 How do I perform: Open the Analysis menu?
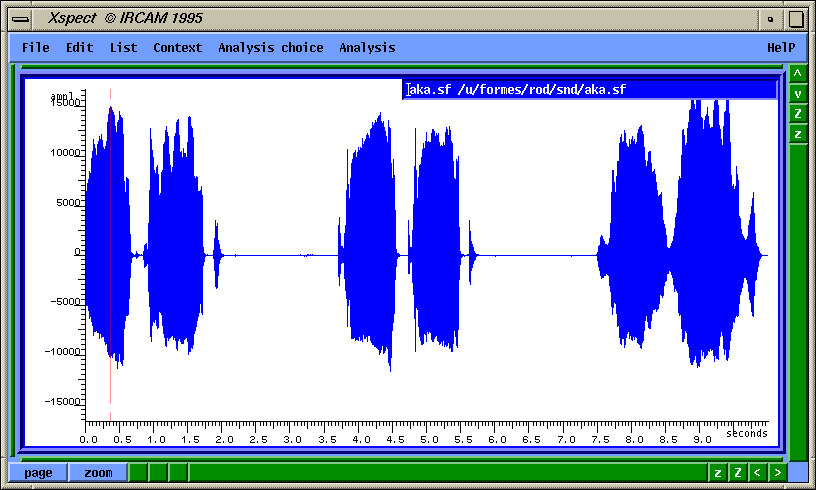367,47
